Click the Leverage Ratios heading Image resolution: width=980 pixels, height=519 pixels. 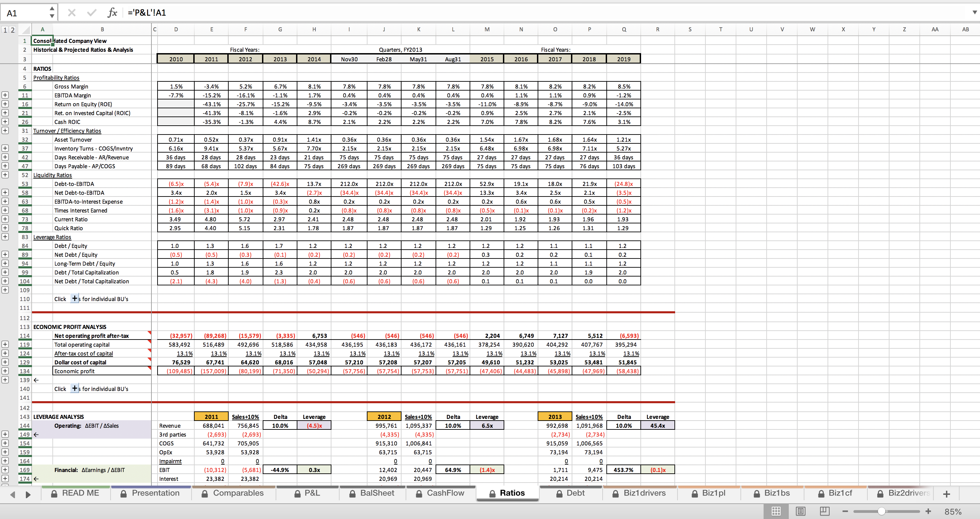(52, 237)
